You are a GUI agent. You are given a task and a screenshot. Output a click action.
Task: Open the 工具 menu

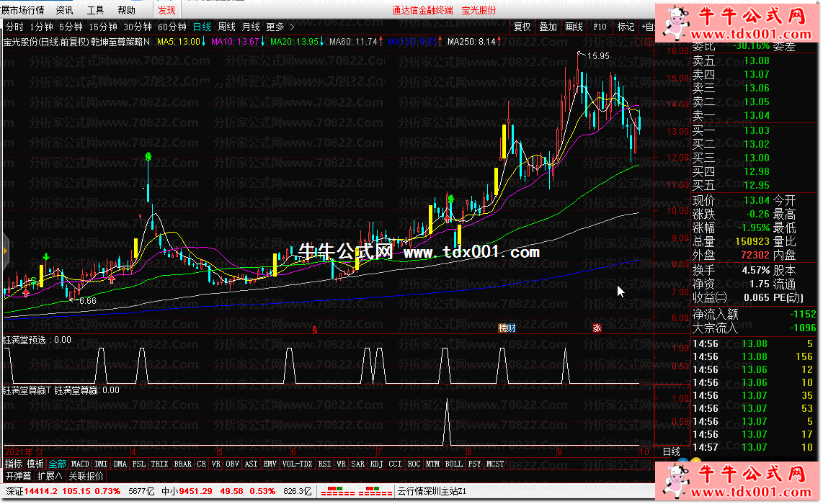point(95,10)
